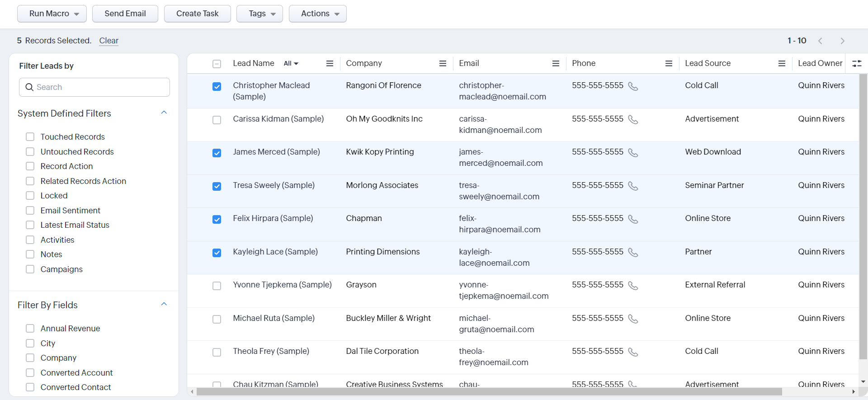Click phone icon for Christopher Maclead
868x400 pixels.
coord(633,86)
